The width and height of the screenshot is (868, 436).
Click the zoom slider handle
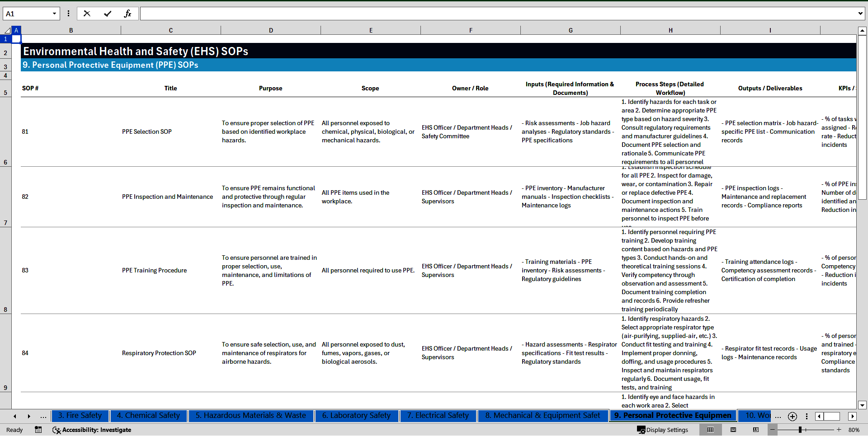tap(800, 430)
